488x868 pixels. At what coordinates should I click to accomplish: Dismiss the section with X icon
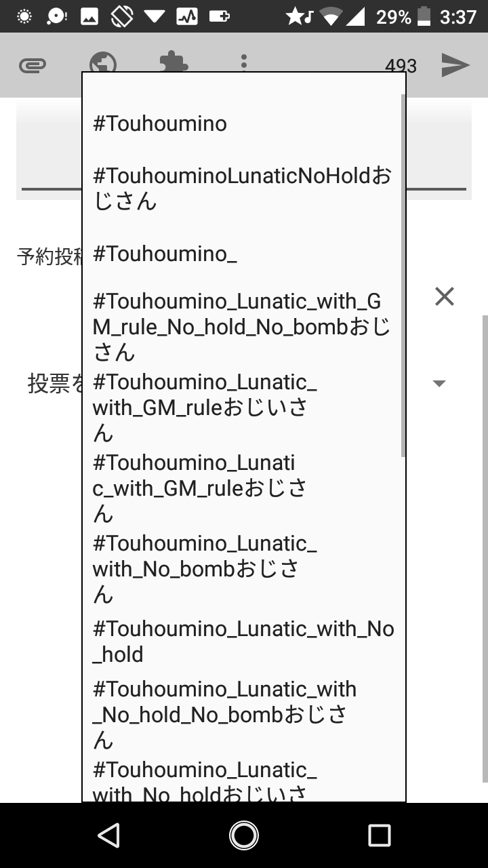445,296
